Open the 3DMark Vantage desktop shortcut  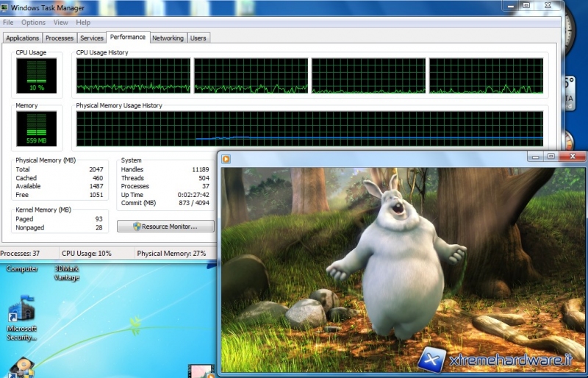(x=67, y=273)
